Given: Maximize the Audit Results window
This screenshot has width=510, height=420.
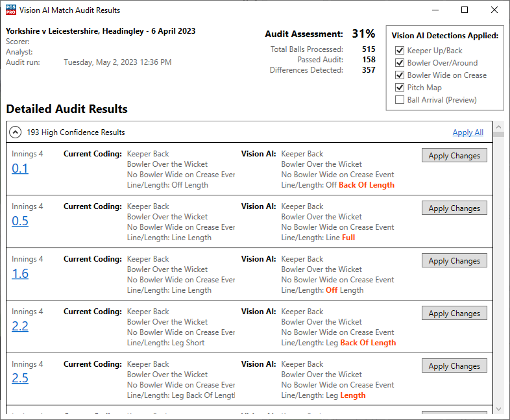Looking at the screenshot, I should click(x=465, y=10).
